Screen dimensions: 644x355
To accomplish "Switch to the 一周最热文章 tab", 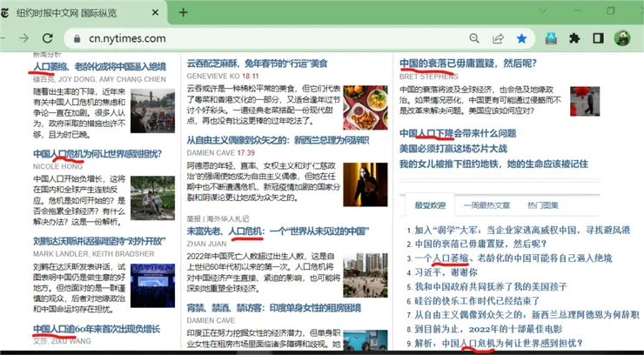I will tap(486, 205).
